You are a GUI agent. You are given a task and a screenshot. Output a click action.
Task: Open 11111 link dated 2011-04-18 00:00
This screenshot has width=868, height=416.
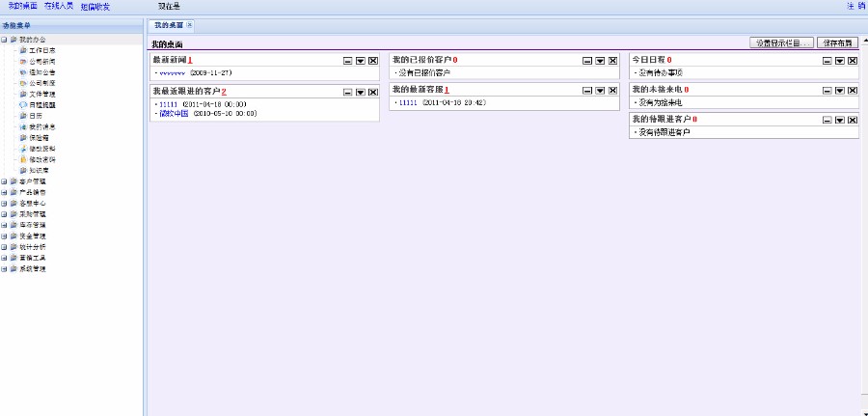point(168,104)
